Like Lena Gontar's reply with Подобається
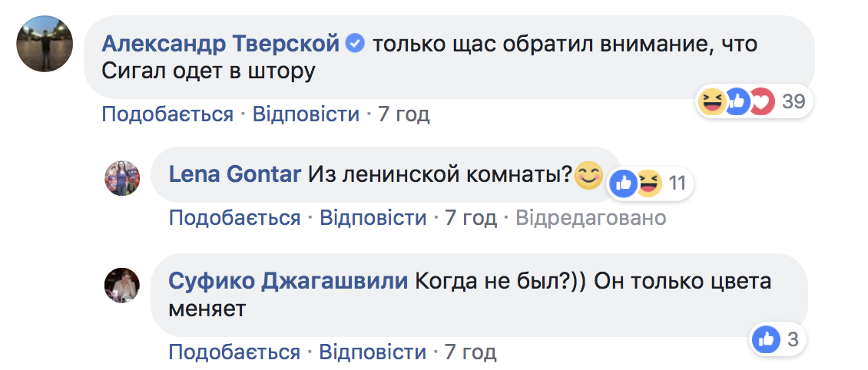Screen dimensions: 868x370 tap(234, 218)
